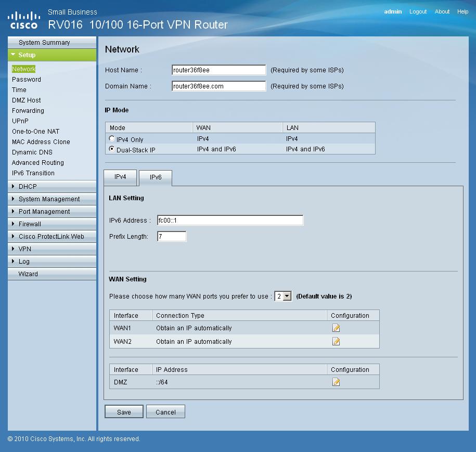Click the Cisco logo
476x452 pixels.
pyautogui.click(x=24, y=20)
